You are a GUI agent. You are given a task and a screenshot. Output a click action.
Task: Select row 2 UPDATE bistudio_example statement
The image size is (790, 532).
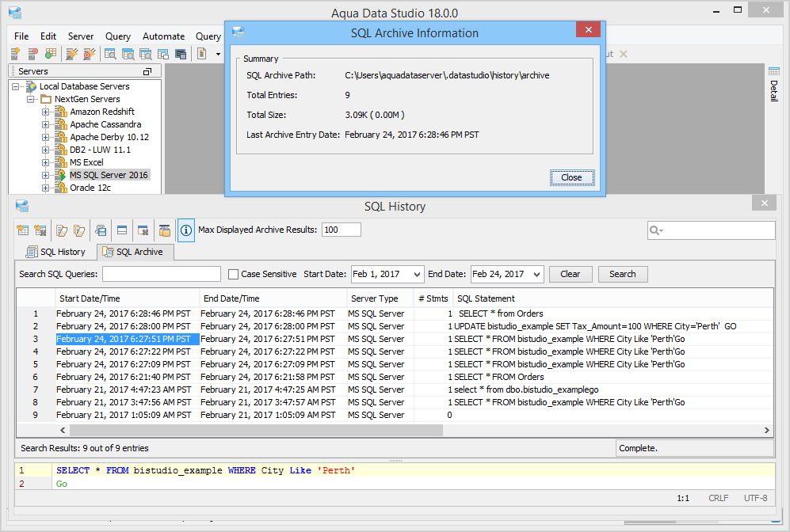[395, 326]
